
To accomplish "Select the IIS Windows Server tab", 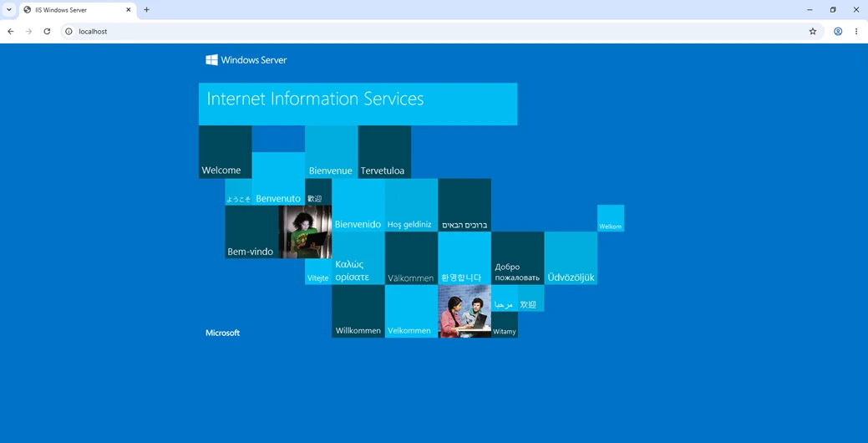I will (78, 10).
